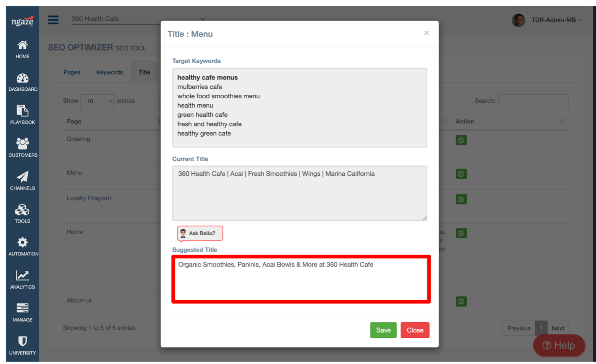The height and width of the screenshot is (364, 596).
Task: Click the ngaze logo
Action: pos(22,21)
